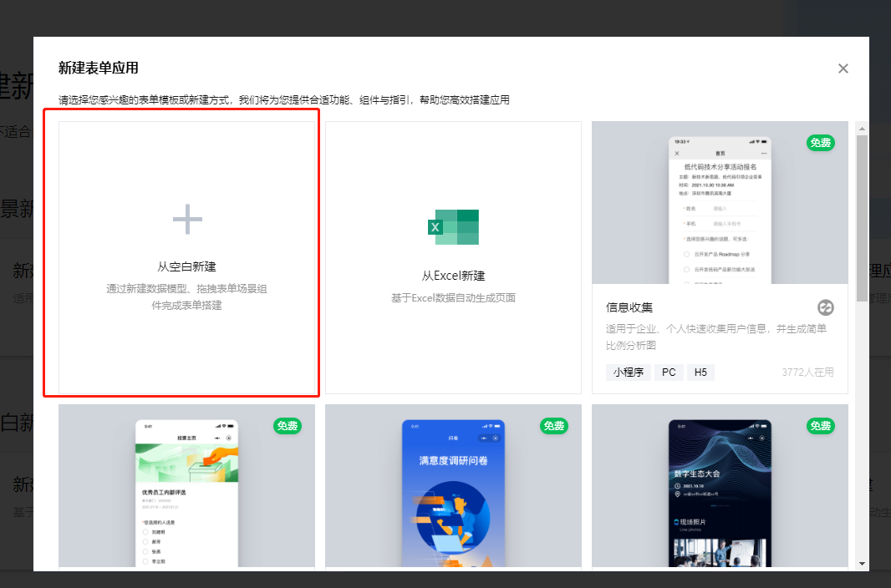Open the 满意度调研问卷 template thumbnail
Viewport: 891px width, 588px height.
coord(454,486)
